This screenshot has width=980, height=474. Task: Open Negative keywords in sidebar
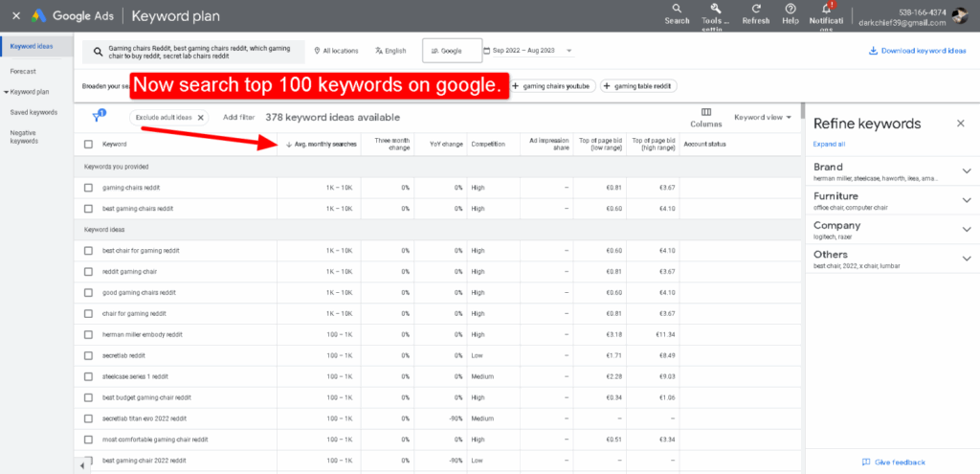[x=24, y=137]
